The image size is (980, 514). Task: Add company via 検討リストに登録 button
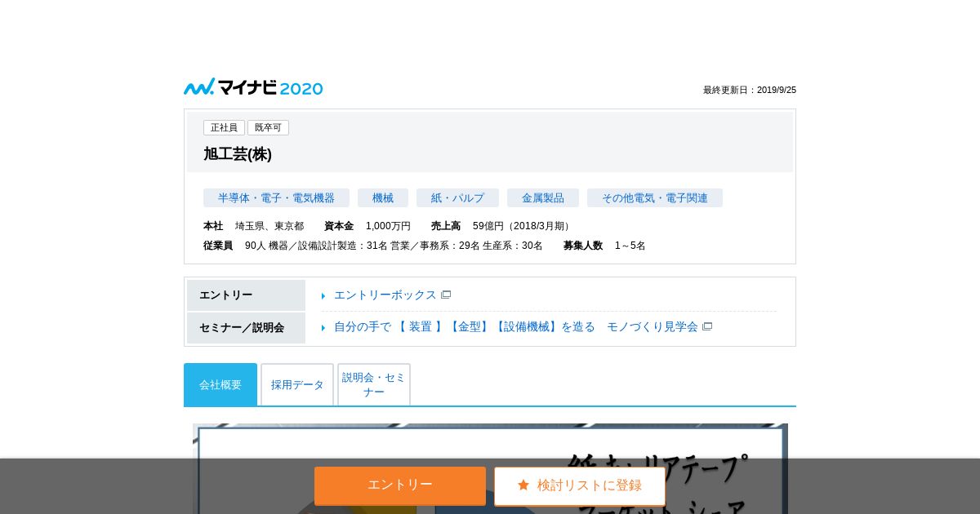pos(580,486)
